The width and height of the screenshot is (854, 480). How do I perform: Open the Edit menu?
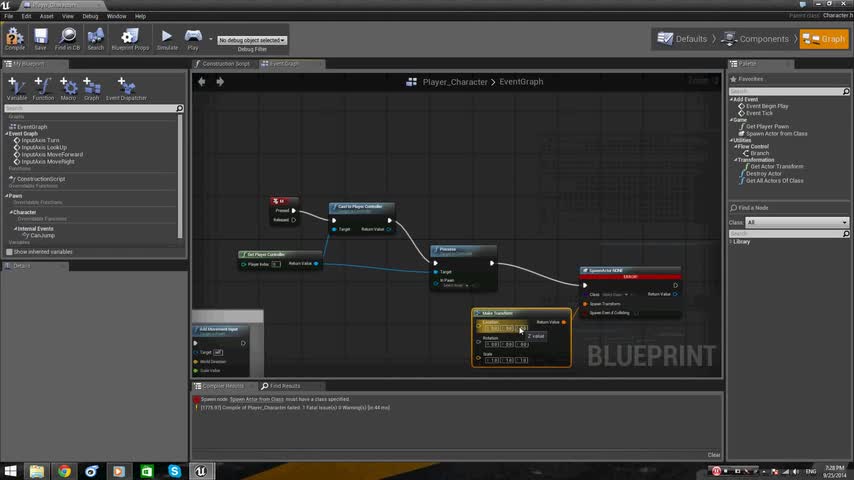[26, 16]
